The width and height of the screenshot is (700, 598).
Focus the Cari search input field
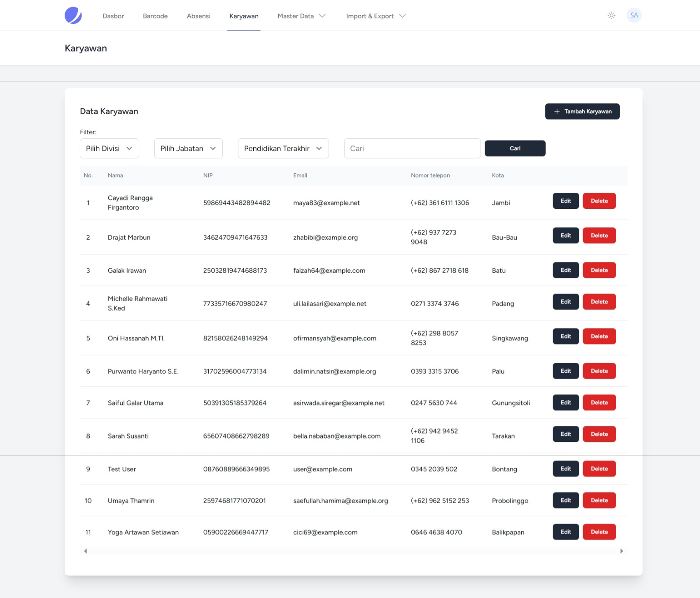[x=412, y=149]
